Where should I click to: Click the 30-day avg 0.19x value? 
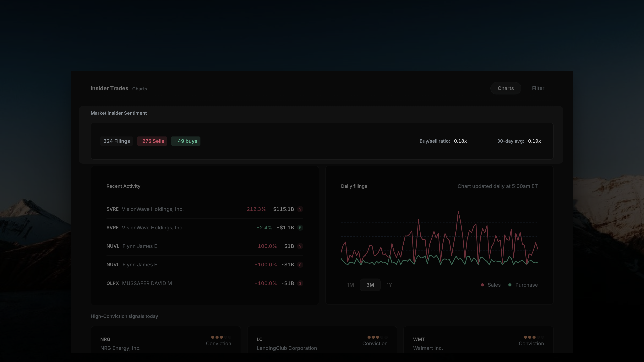534,141
